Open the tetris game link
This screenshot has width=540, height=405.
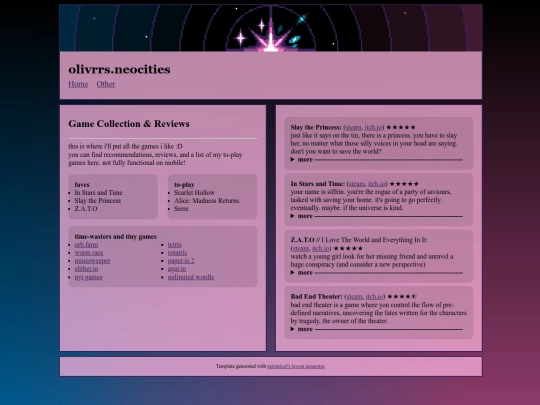coord(174,245)
